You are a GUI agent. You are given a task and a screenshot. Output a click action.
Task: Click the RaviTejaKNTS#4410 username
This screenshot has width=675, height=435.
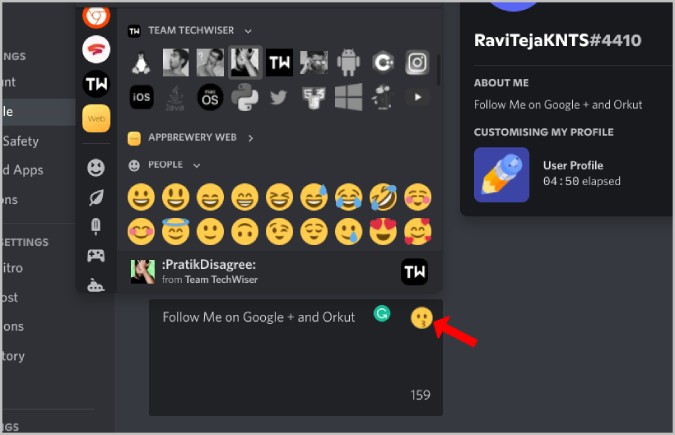(557, 40)
